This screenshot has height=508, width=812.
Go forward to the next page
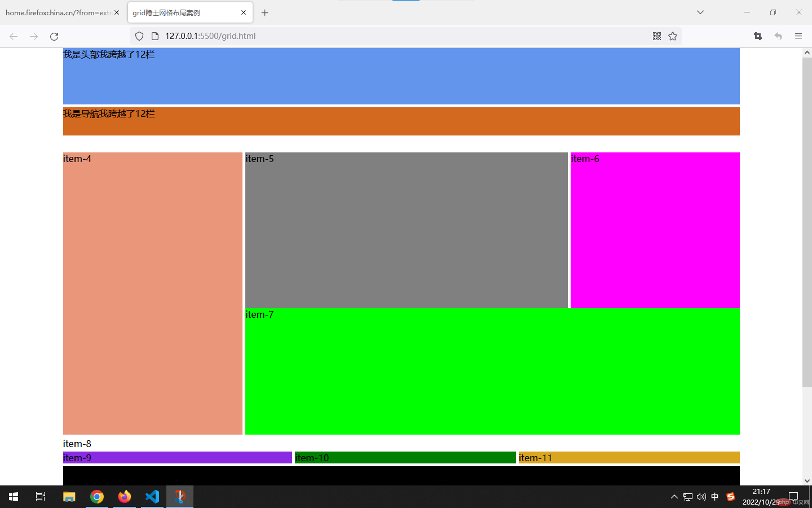(34, 36)
